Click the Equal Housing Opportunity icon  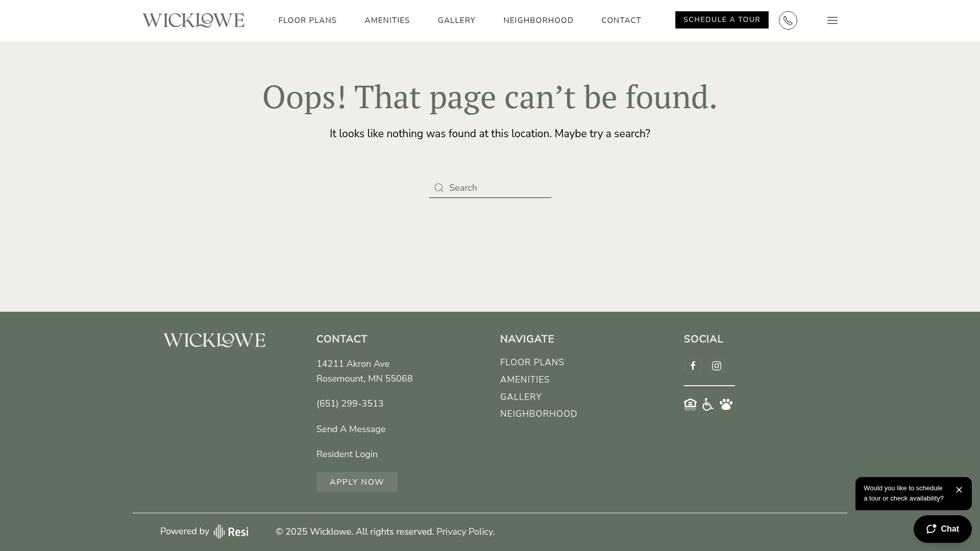(690, 404)
